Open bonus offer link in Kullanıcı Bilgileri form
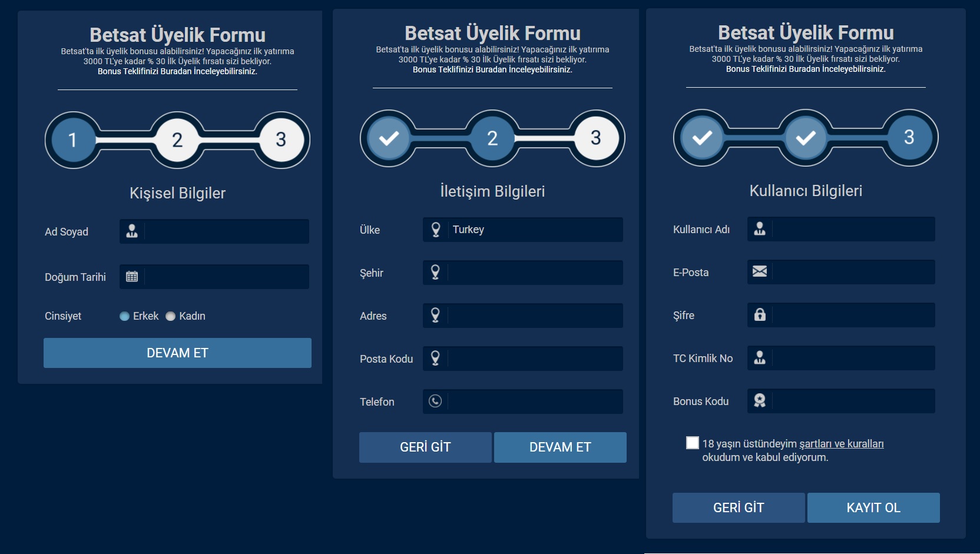Viewport: 980px width, 554px height. (806, 69)
